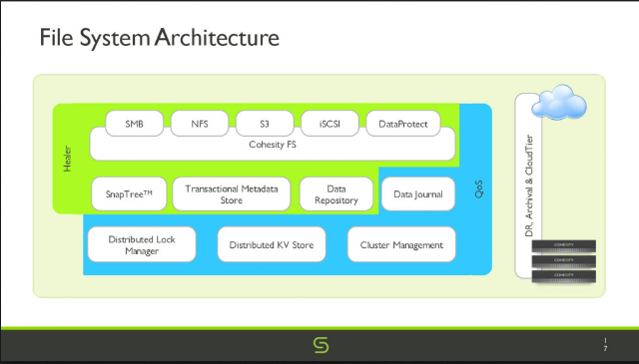Click the S3 protocol box
The width and height of the screenshot is (639, 364).
pos(265,124)
